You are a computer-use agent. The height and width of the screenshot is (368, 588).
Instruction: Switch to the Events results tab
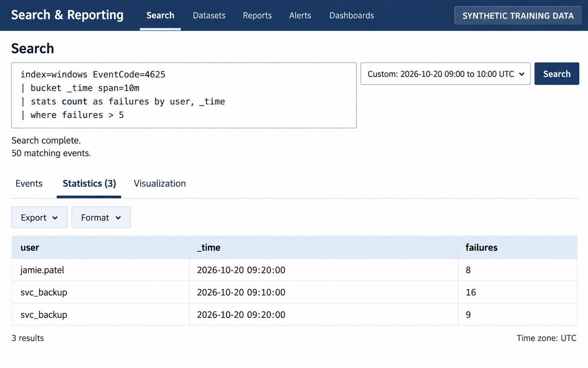(29, 184)
